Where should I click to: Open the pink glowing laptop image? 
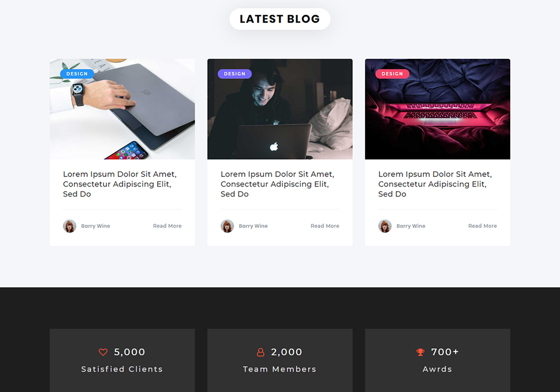(x=437, y=109)
